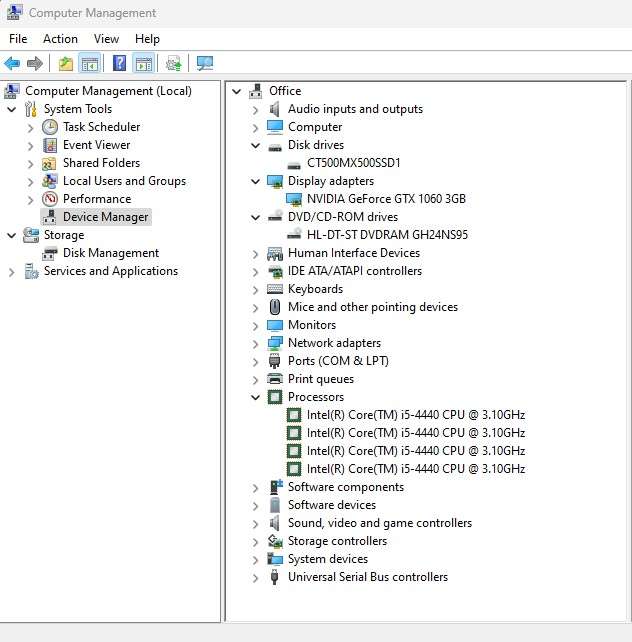Select NVIDIA GeForce GTX 1060 3GB
632x642 pixels.
386,199
